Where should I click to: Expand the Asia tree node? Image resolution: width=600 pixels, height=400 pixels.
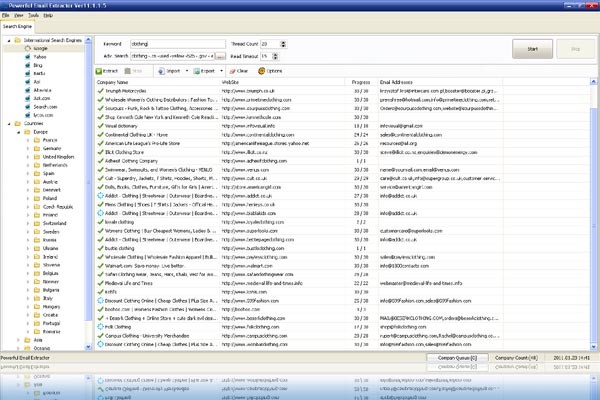pyautogui.click(x=18, y=340)
